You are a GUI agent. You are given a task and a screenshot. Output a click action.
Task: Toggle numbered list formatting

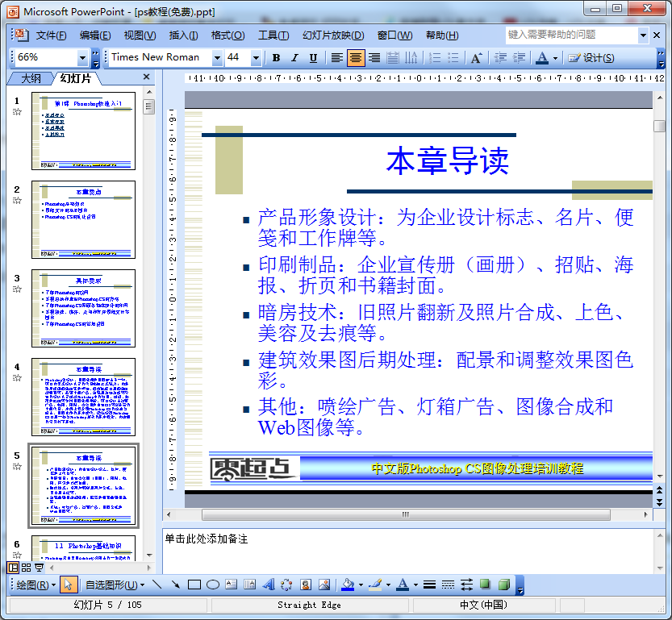click(435, 57)
